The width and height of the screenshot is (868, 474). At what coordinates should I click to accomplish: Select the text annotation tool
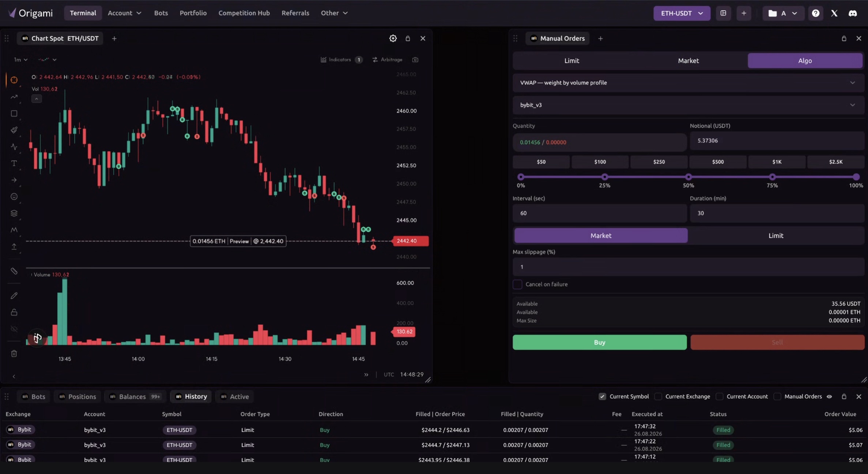(x=14, y=163)
